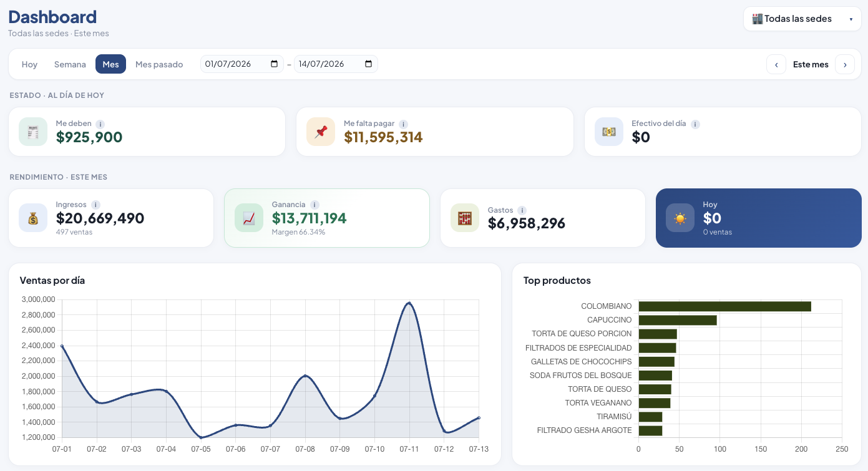The image size is (868, 471).
Task: Click the 07-08 data point on sales chart
Action: (305, 376)
